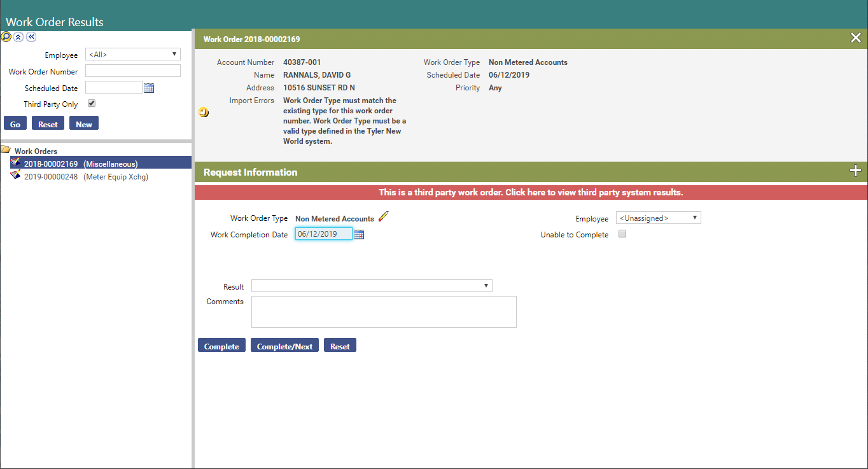Image resolution: width=868 pixels, height=469 pixels.
Task: Select work order 2018-00002169 Miscellaneous
Action: click(x=80, y=164)
